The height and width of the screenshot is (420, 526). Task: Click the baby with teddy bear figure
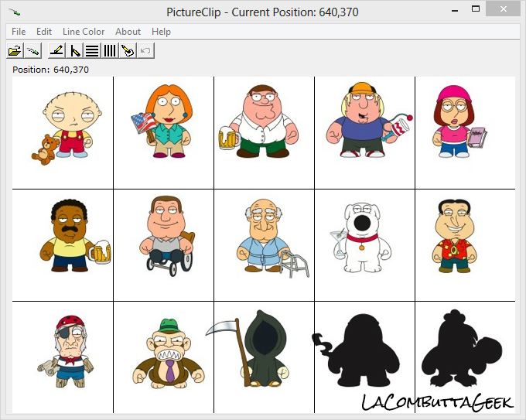(x=67, y=129)
